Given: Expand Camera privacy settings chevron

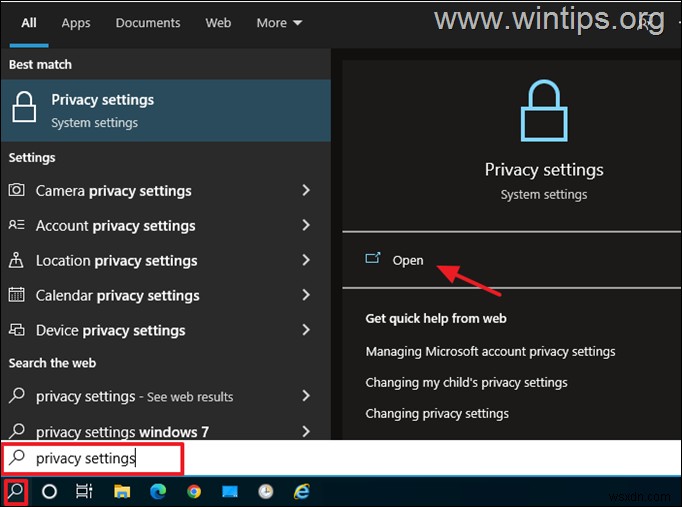Looking at the screenshot, I should click(306, 190).
